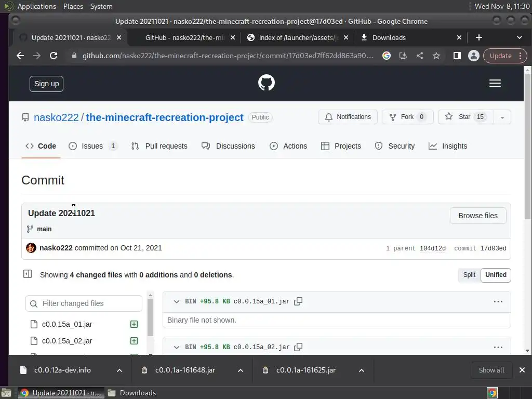The height and width of the screenshot is (399, 532).
Task: Select c0.0.15a_01.jar in file tree
Action: pos(84,324)
